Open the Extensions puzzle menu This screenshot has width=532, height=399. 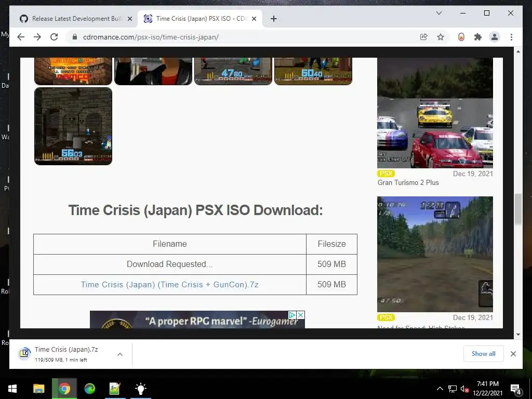(478, 37)
